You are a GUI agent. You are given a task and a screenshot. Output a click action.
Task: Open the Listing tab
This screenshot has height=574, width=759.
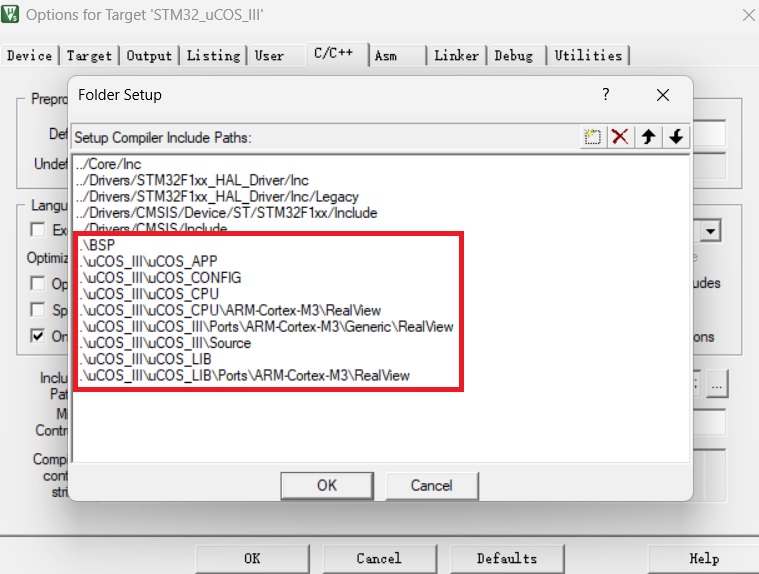[213, 56]
